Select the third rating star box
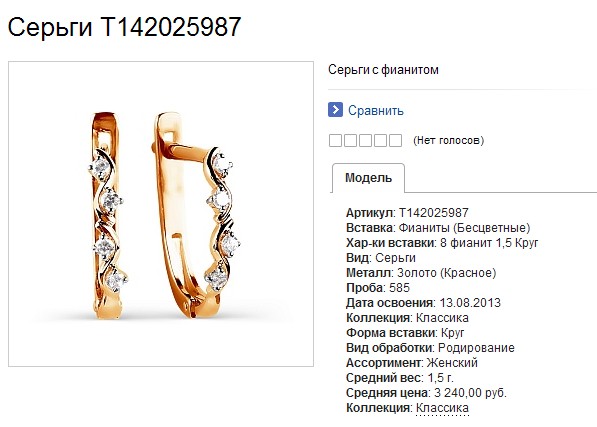The width and height of the screenshot is (597, 427). tap(365, 140)
